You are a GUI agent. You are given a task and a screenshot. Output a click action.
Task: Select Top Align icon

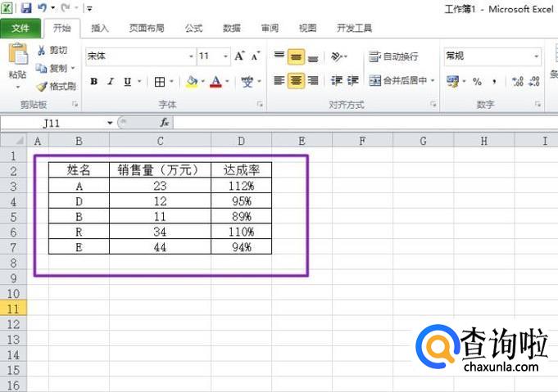tap(279, 56)
